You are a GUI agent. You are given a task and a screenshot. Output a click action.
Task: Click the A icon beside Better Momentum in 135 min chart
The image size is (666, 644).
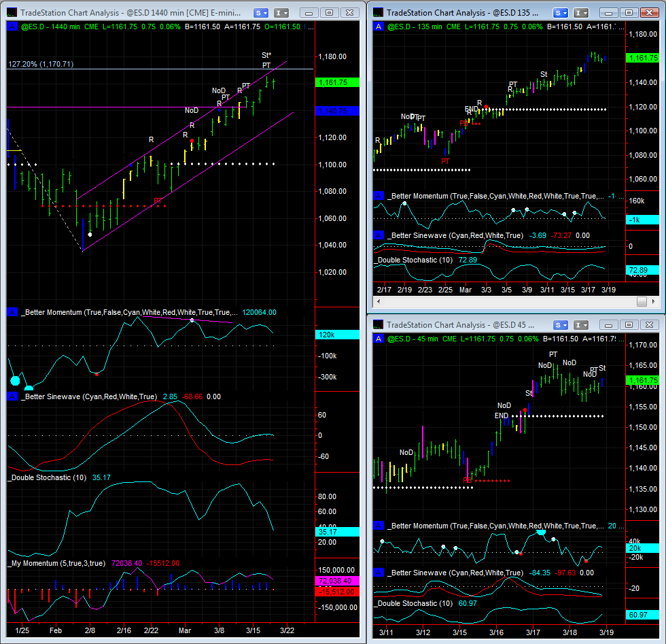[379, 196]
